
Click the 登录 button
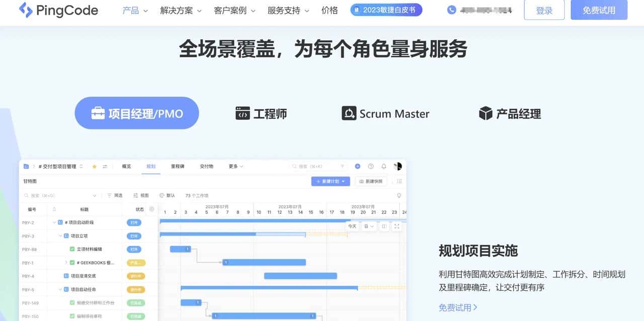click(x=544, y=10)
